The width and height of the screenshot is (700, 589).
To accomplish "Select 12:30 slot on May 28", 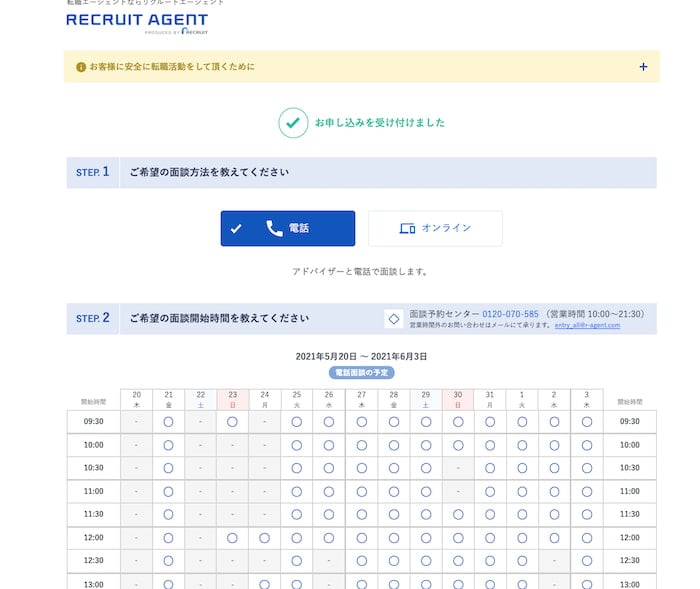I will (394, 561).
